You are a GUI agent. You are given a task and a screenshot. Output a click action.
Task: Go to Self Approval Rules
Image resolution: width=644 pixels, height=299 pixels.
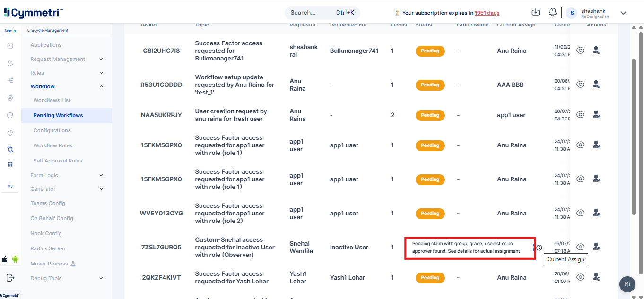coord(58,161)
